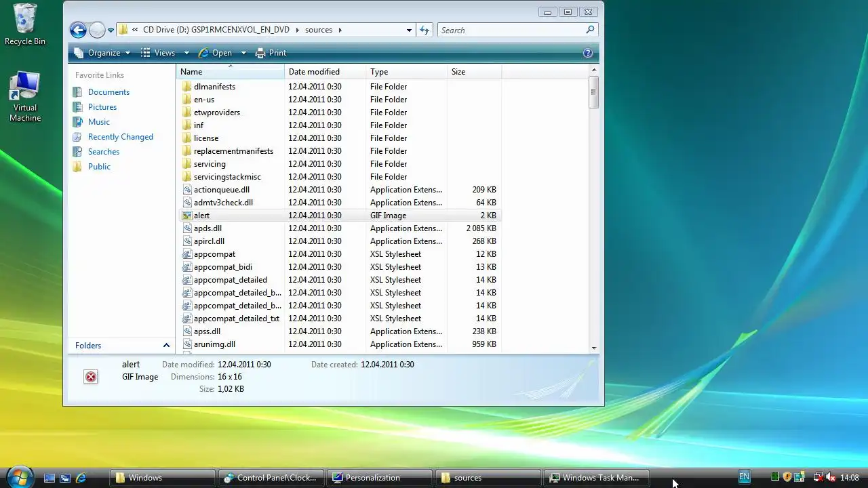Open Documents in Favorite Links
The height and width of the screenshot is (488, 868).
tap(108, 92)
